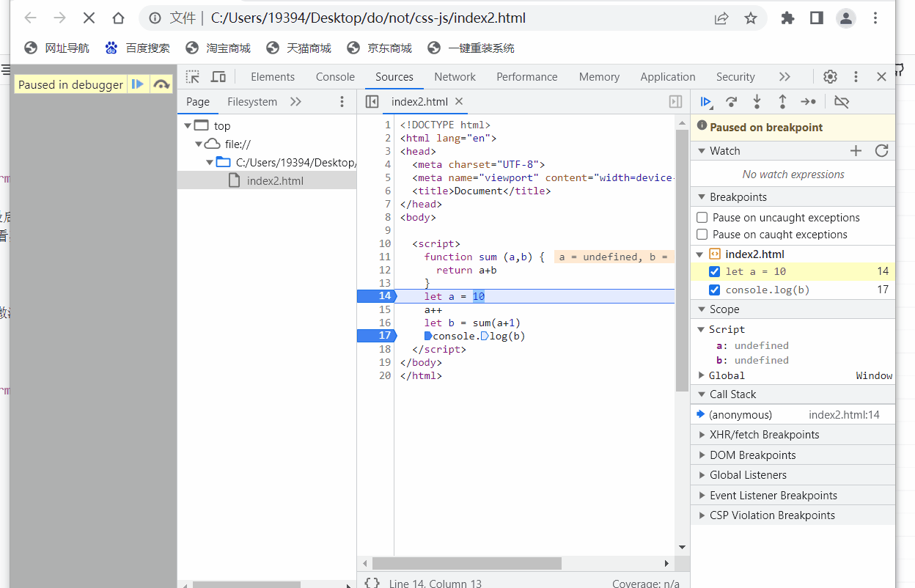This screenshot has width=915, height=588.
Task: Toggle device toolbar icon
Action: pyautogui.click(x=218, y=77)
